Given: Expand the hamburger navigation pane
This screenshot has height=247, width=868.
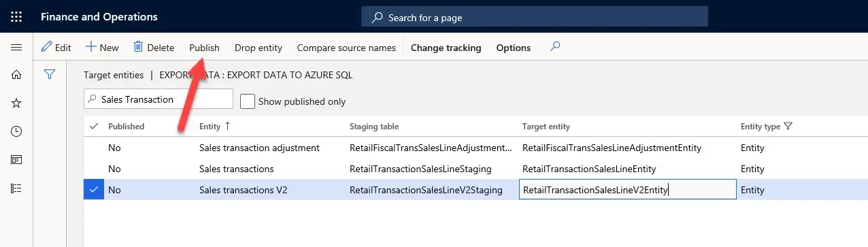Looking at the screenshot, I should 17,48.
